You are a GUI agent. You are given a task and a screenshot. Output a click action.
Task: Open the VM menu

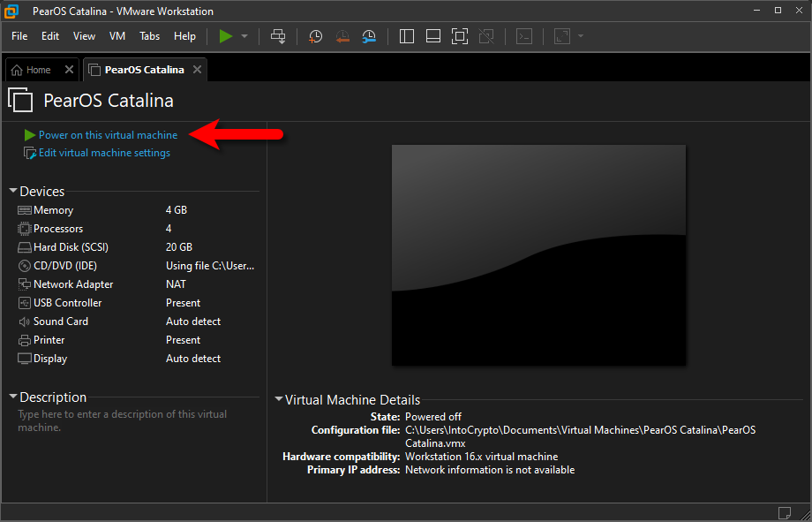click(x=117, y=36)
